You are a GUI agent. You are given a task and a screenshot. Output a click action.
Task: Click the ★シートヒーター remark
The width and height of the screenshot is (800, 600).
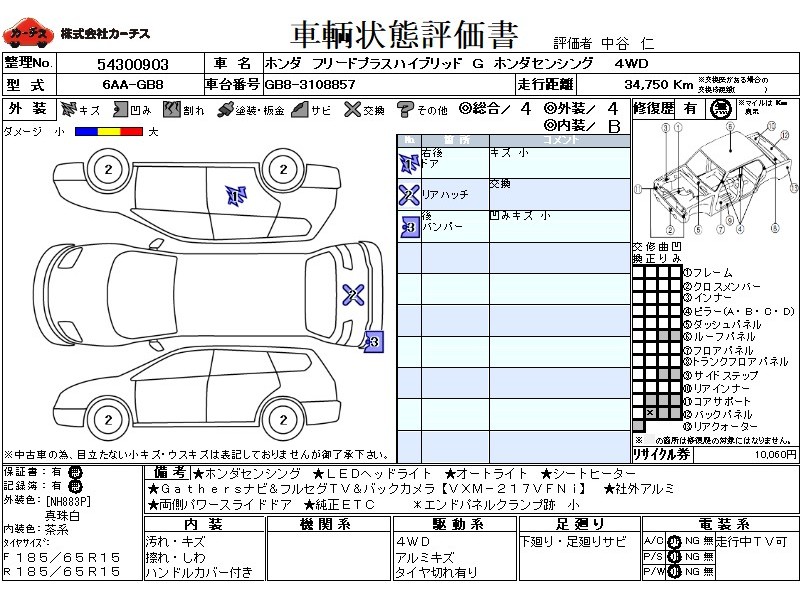tap(588, 474)
